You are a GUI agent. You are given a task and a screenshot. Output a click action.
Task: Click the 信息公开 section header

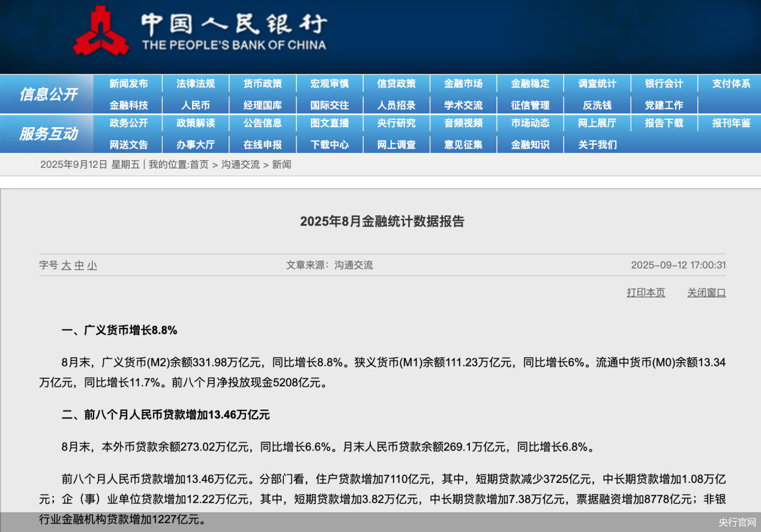click(x=48, y=95)
